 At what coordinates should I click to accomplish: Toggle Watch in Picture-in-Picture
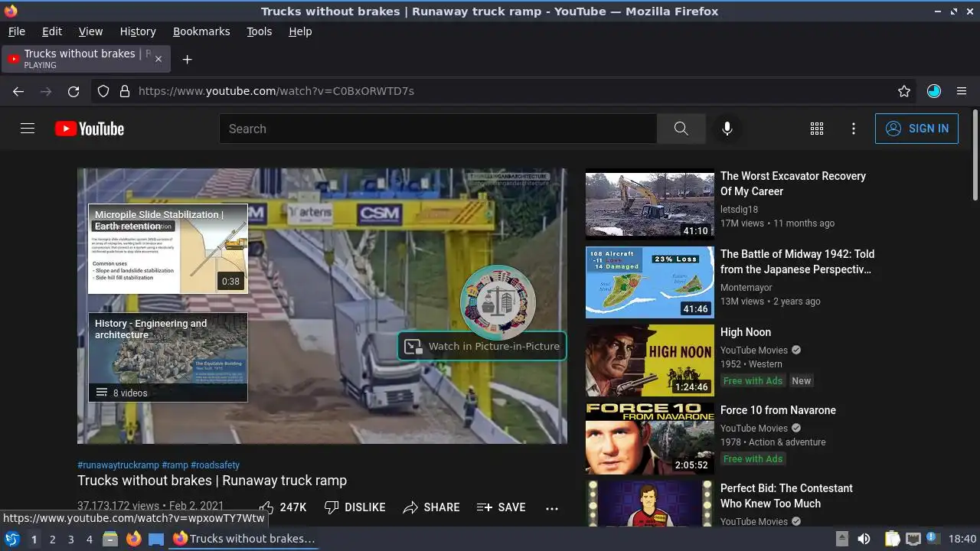tap(482, 346)
